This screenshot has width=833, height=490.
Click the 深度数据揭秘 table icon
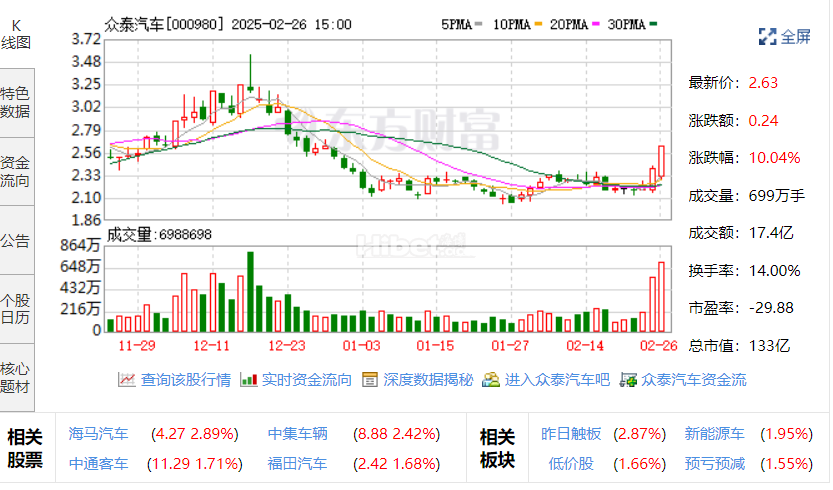[370, 379]
